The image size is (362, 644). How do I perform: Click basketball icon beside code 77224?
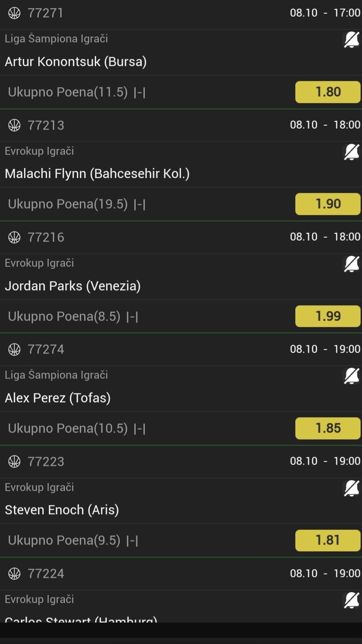click(x=15, y=574)
